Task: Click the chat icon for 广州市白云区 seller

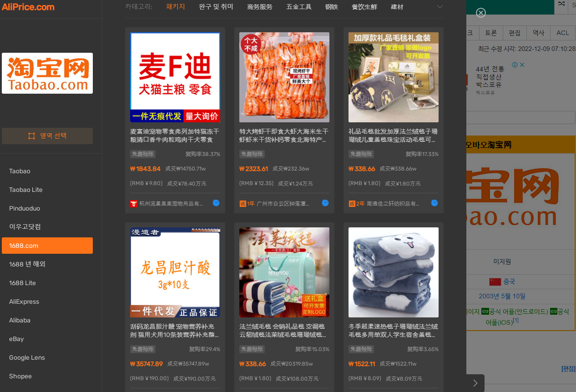Action: [325, 203]
